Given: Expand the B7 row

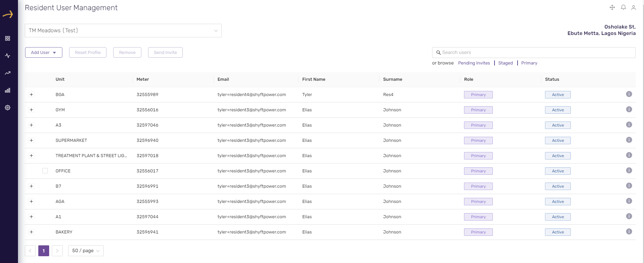Looking at the screenshot, I should [x=31, y=186].
